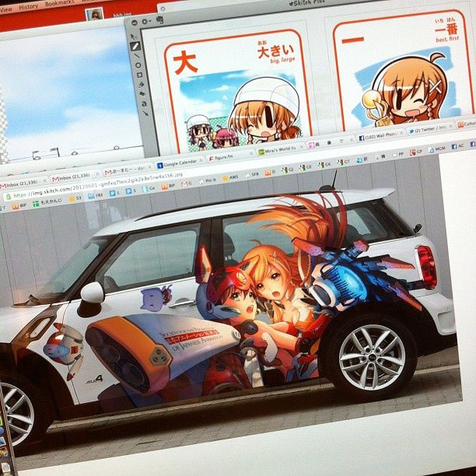The height and width of the screenshot is (476, 476).
Task: Switch to the Twitter tab
Action: point(427,130)
